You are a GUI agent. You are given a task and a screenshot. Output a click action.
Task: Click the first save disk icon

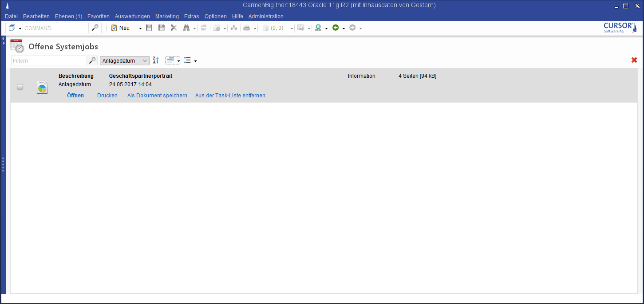click(149, 28)
